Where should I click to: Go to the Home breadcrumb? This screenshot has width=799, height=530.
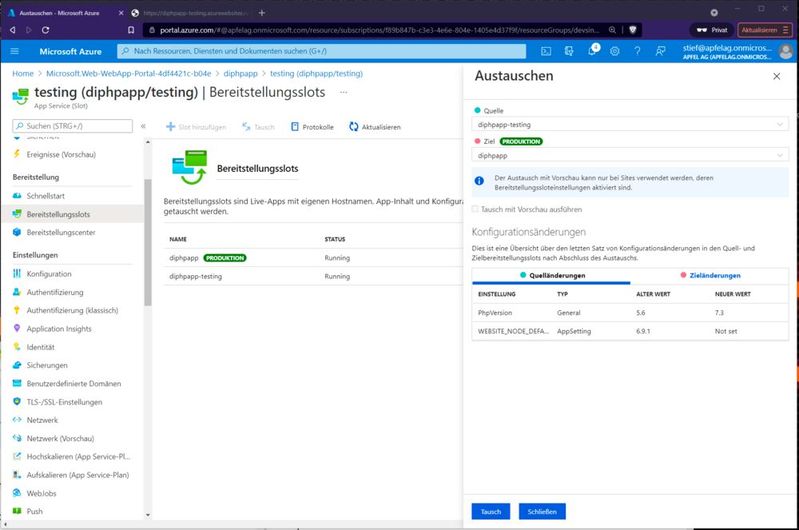(23, 73)
